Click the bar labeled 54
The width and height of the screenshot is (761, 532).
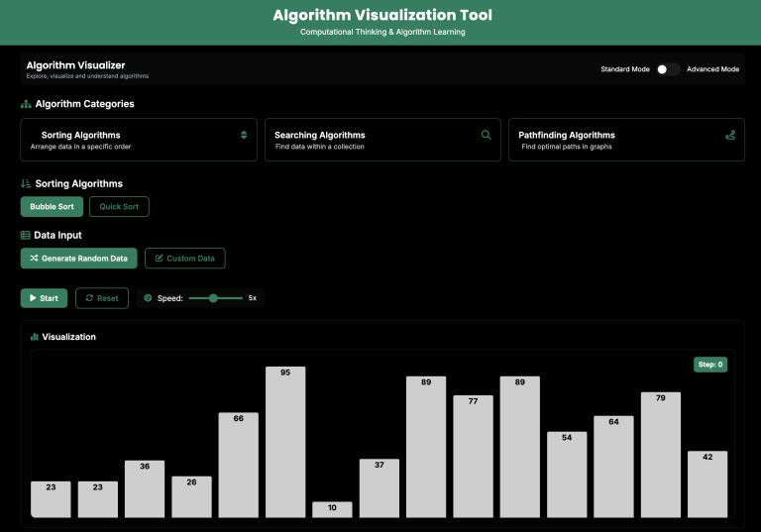coord(567,475)
